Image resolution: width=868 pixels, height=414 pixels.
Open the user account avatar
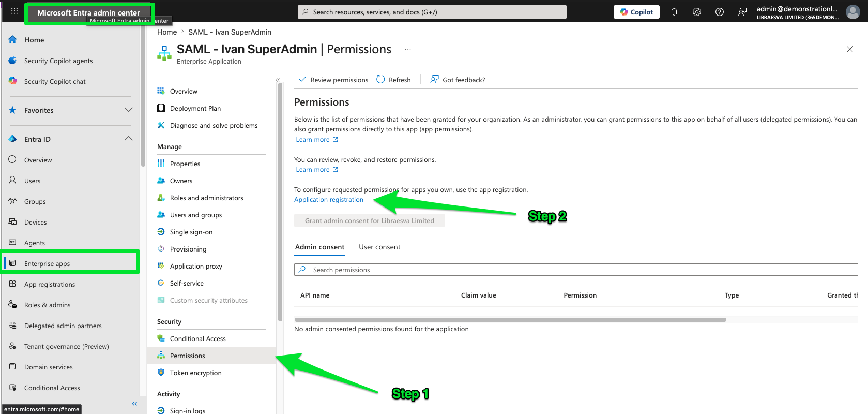pyautogui.click(x=853, y=12)
